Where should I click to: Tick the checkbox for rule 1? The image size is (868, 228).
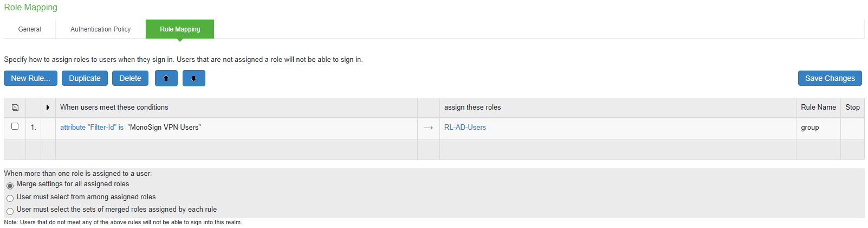pos(15,126)
